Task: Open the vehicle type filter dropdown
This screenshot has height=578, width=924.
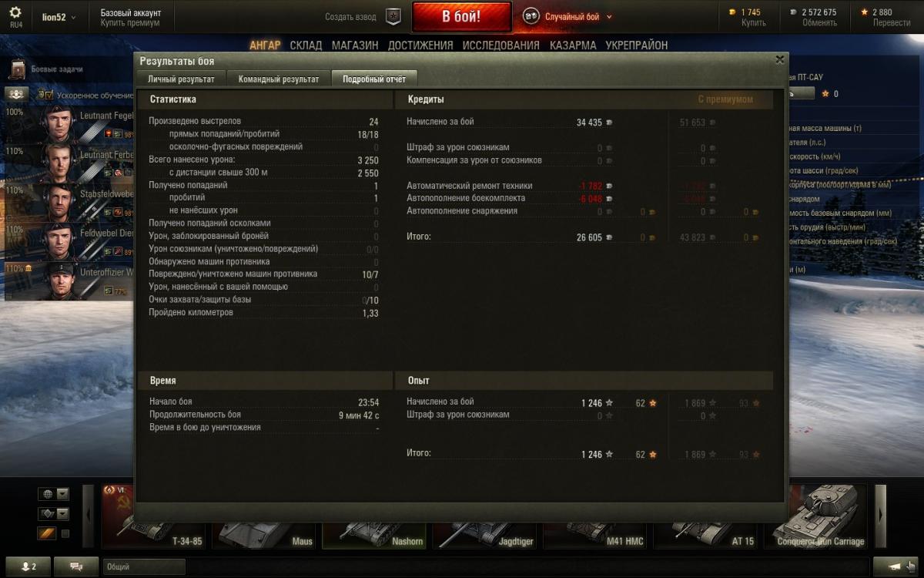Action: pos(53,514)
